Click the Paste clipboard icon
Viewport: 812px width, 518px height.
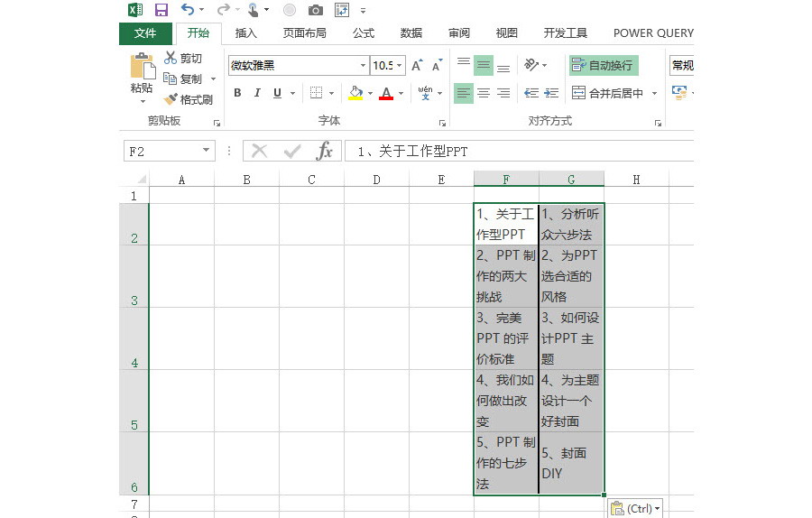point(142,68)
